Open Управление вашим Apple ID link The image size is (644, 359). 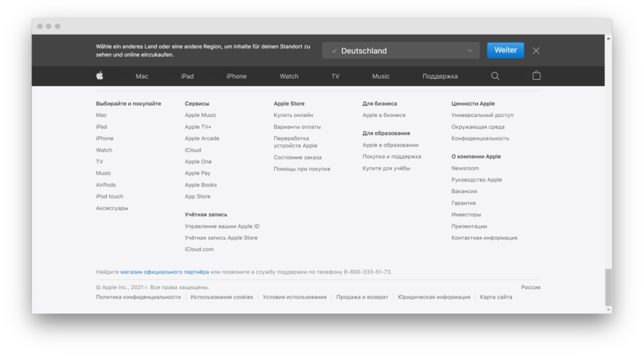pos(221,226)
